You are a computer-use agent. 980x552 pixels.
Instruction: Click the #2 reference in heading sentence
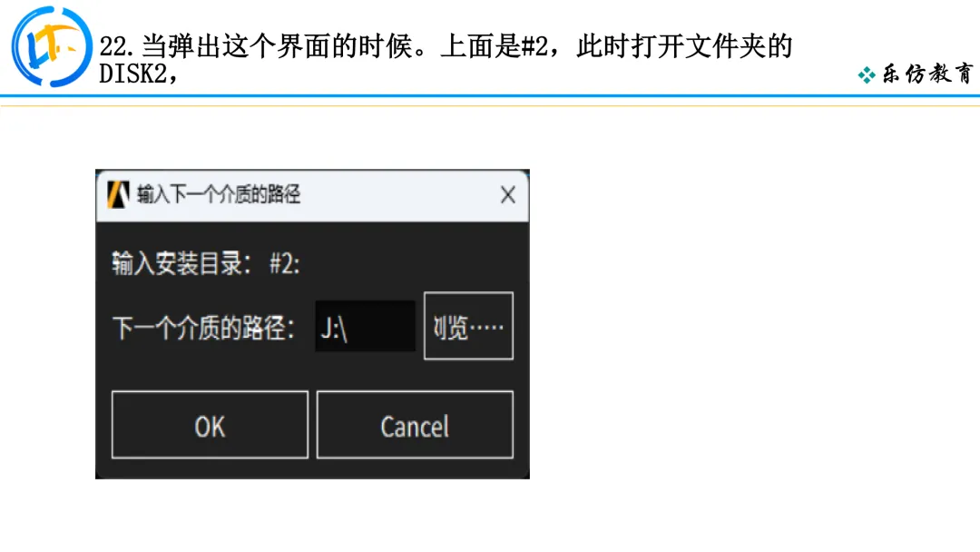tap(534, 46)
